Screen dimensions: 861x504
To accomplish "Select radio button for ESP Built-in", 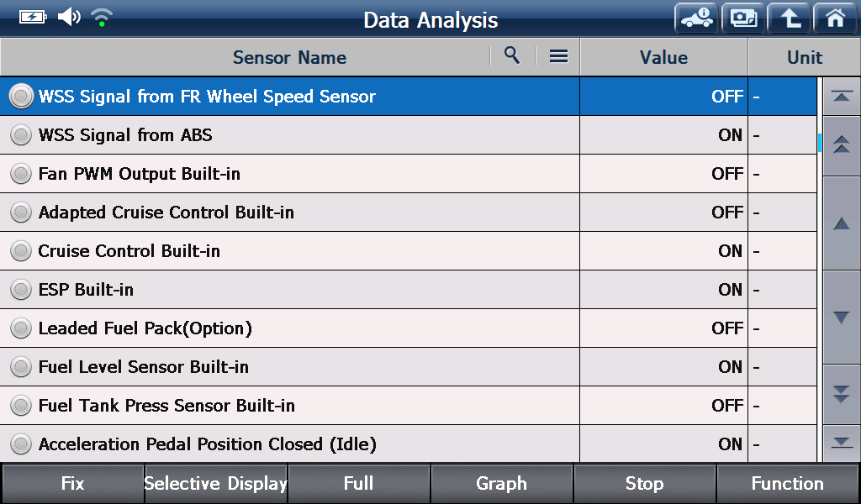I will point(21,290).
